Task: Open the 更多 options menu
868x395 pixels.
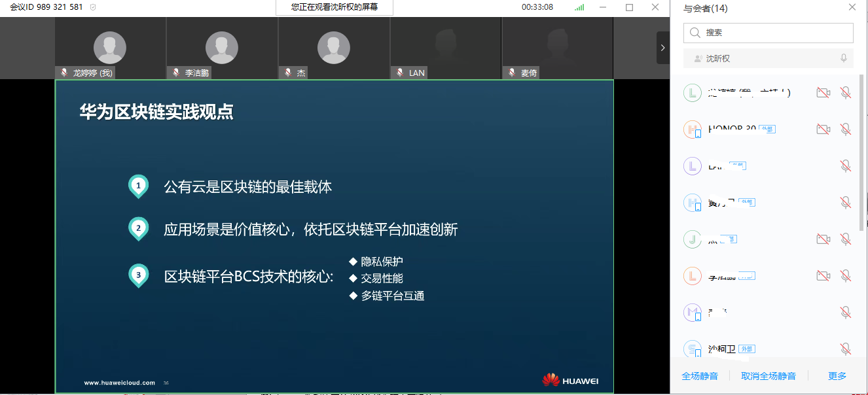Action: click(x=837, y=376)
